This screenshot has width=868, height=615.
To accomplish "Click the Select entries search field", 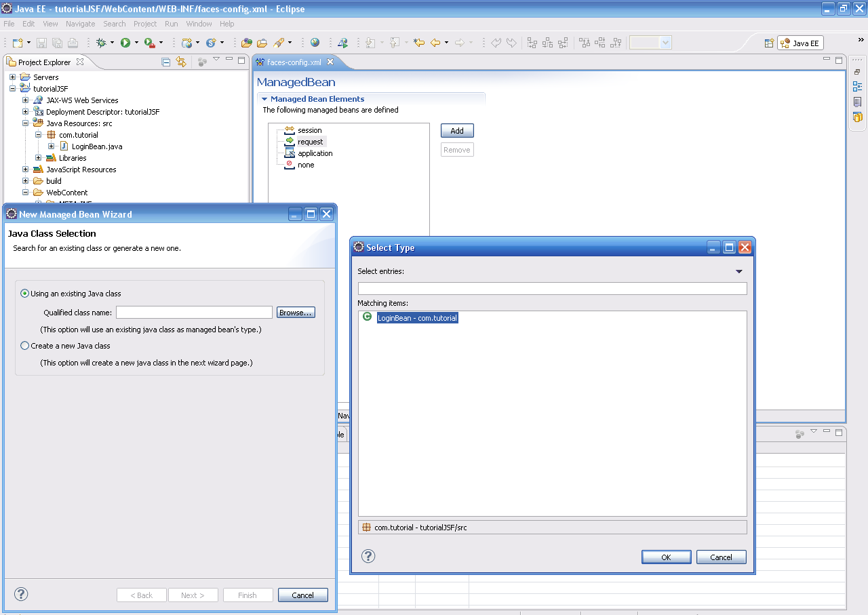I will 552,288.
